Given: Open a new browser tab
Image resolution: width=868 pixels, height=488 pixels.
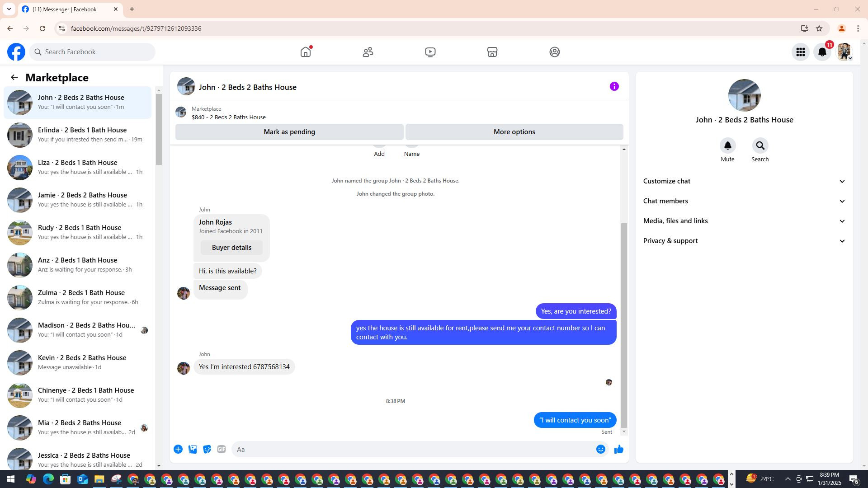Looking at the screenshot, I should (132, 9).
